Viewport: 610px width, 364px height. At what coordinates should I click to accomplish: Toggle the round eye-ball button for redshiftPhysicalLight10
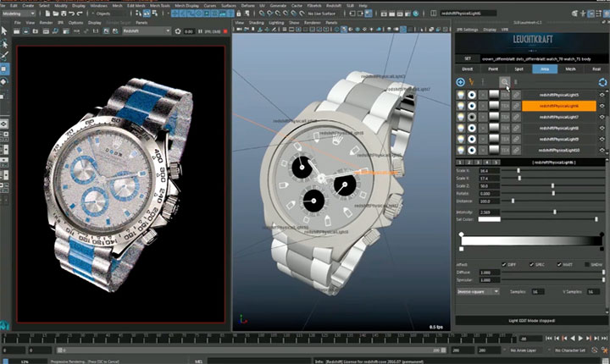(x=472, y=150)
